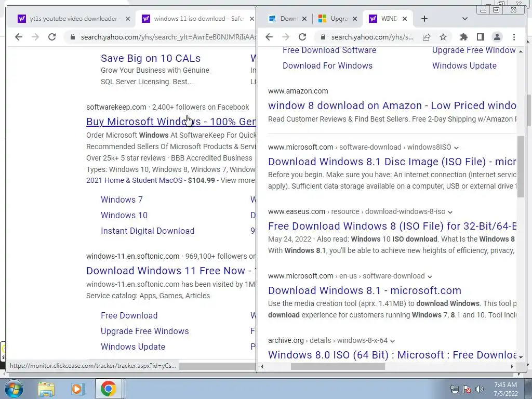Click the right window address bar URL

coord(372,37)
